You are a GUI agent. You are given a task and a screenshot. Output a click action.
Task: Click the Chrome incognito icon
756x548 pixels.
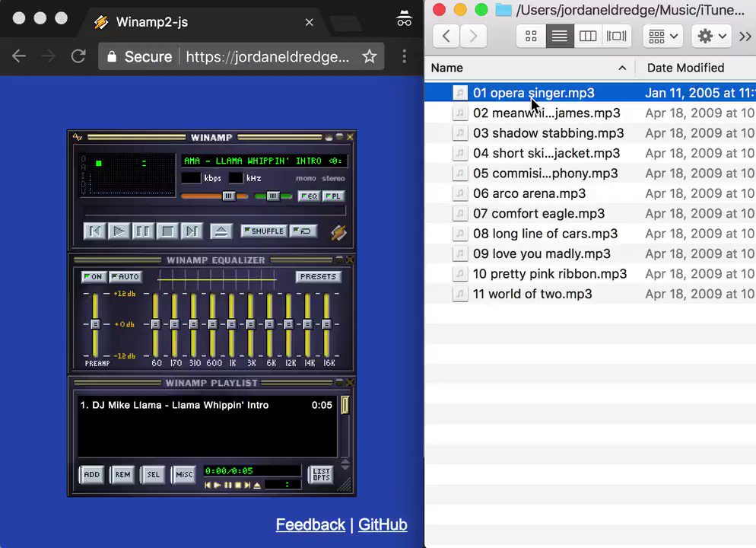coord(404,18)
